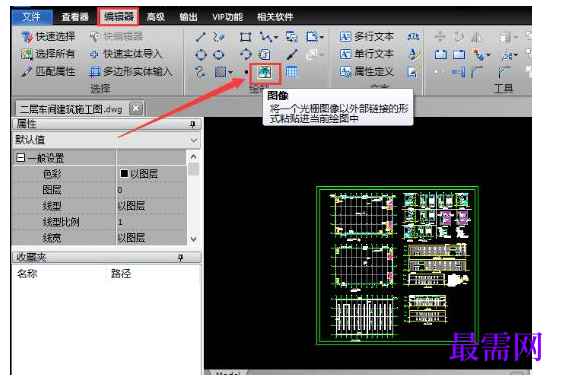Image resolution: width=561 pixels, height=378 pixels.
Task: Click the edit icon beside 属性定义
Action: pyautogui.click(x=413, y=72)
